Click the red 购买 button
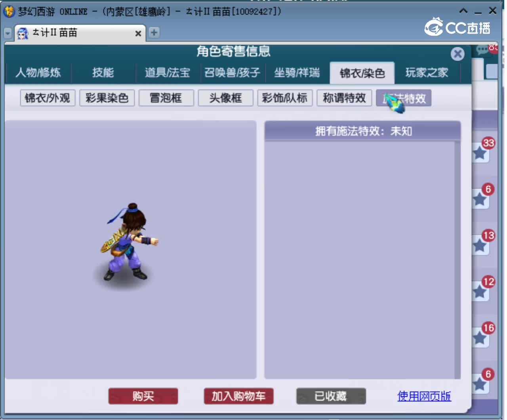Viewport: 507px width, 420px height. point(143,396)
